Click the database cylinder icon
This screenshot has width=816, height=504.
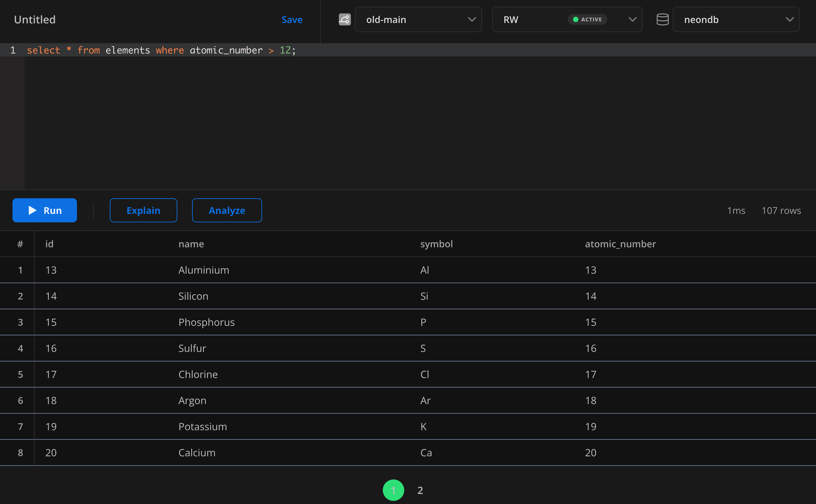[x=662, y=19]
